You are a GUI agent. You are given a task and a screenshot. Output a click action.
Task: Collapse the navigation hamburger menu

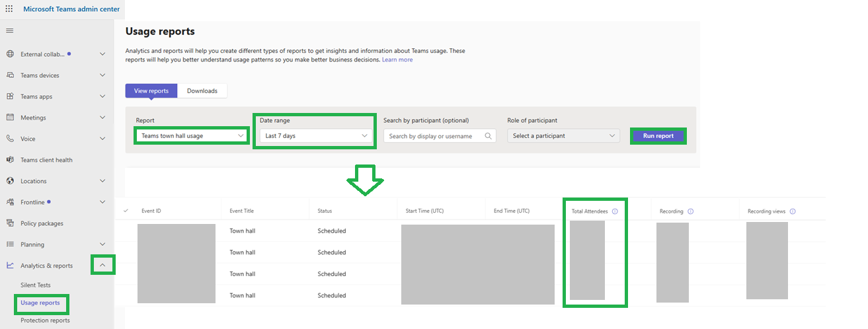click(x=9, y=30)
